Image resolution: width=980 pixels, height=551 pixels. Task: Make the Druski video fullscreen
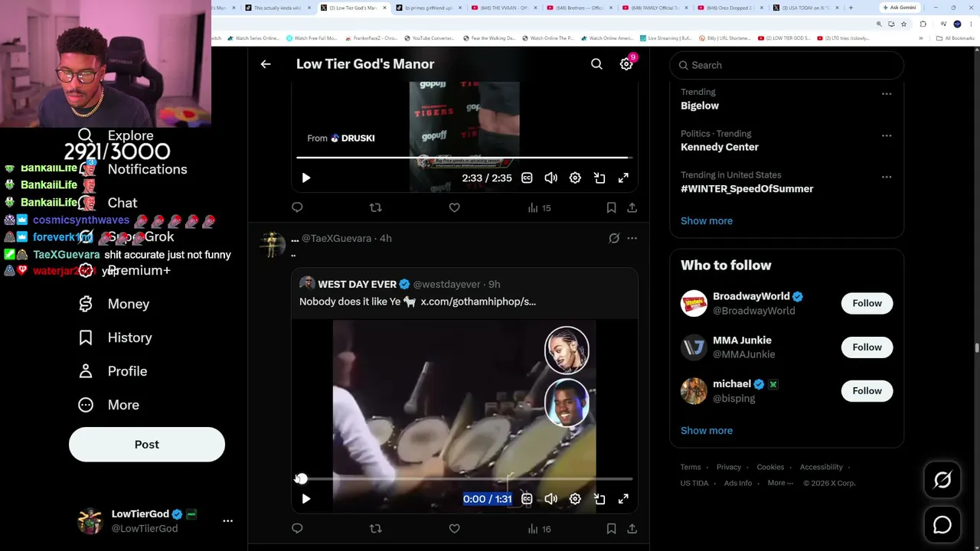tap(623, 178)
